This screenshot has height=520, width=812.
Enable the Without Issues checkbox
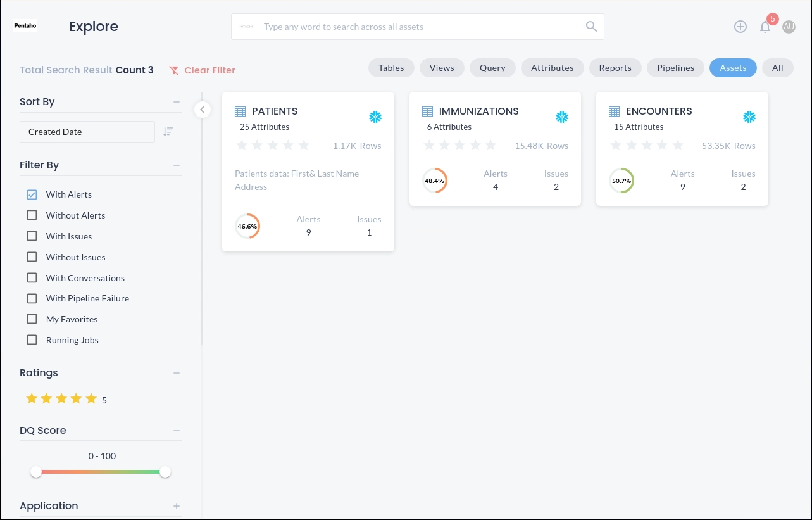32,257
